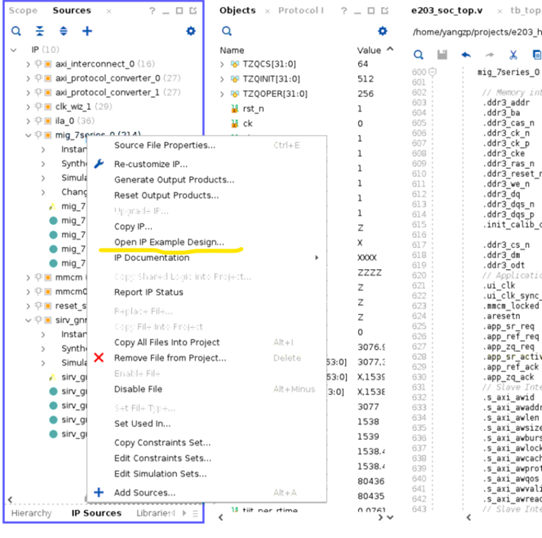Choose Disable File menu entry
This screenshot has width=542, height=538.
pyautogui.click(x=207, y=389)
